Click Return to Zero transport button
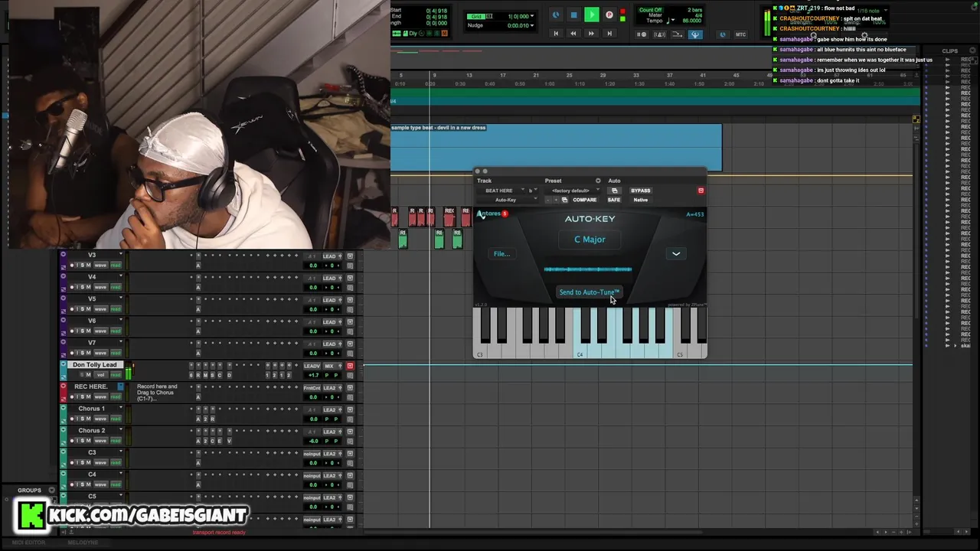 pyautogui.click(x=556, y=34)
